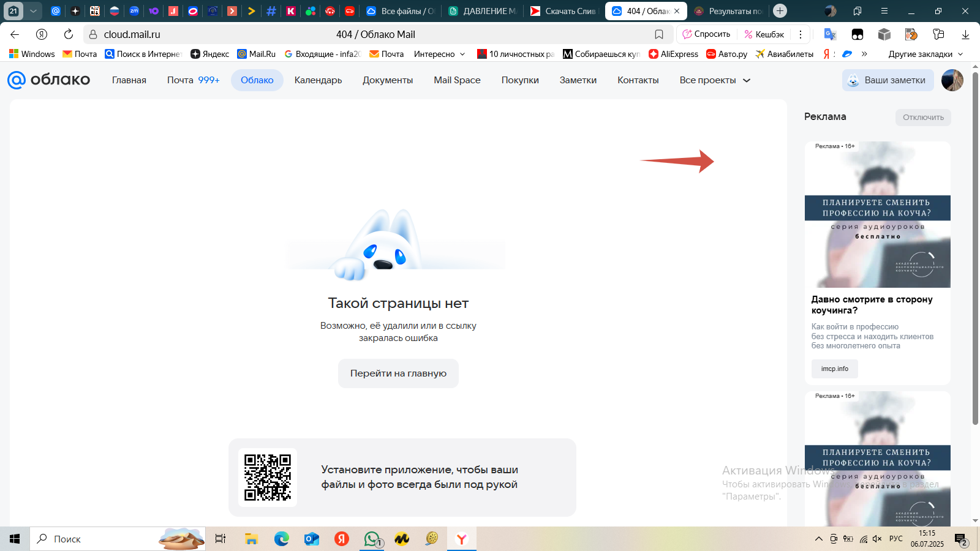Click Отключить to disable ads
The image size is (980, 551).
coord(922,118)
